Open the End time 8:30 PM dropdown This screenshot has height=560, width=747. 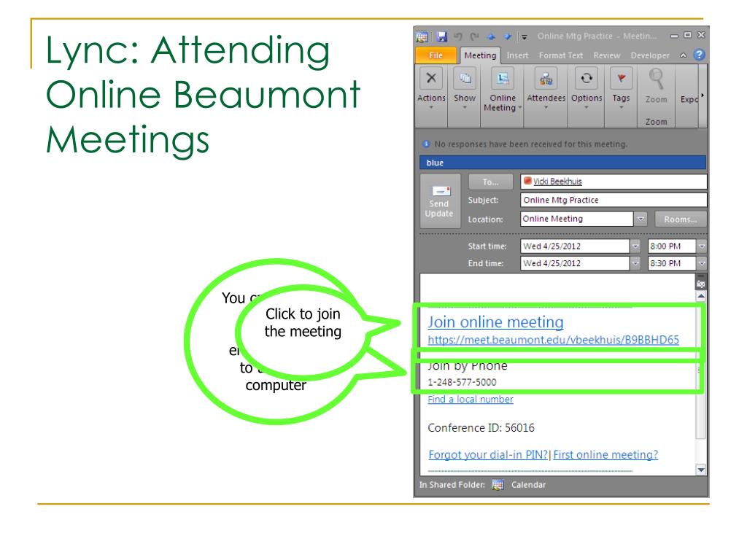pos(702,263)
